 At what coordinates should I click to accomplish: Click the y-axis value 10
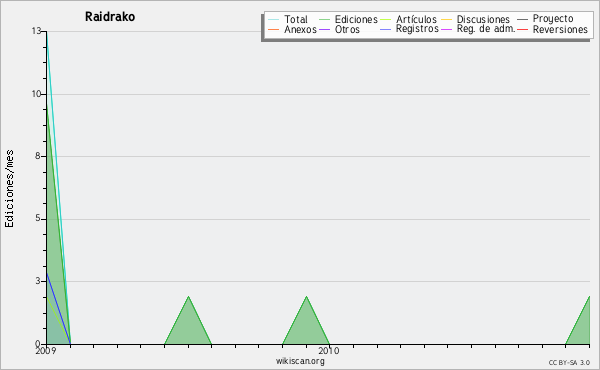(x=36, y=94)
